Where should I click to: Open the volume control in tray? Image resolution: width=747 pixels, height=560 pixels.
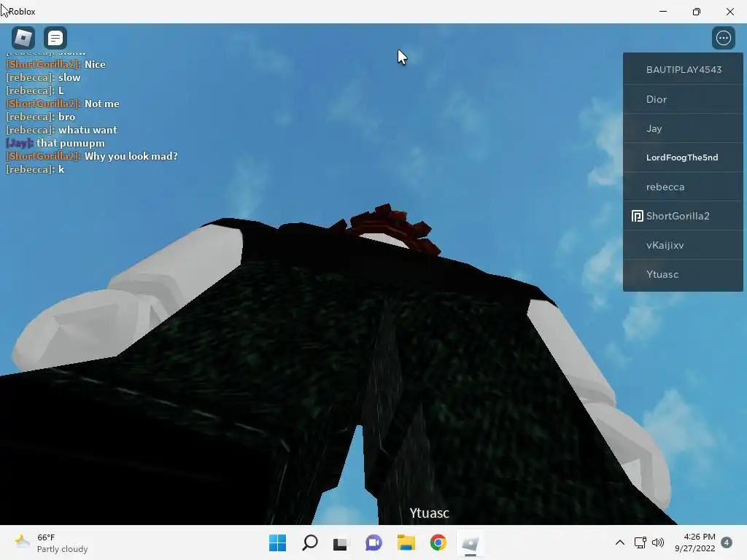pyautogui.click(x=658, y=542)
